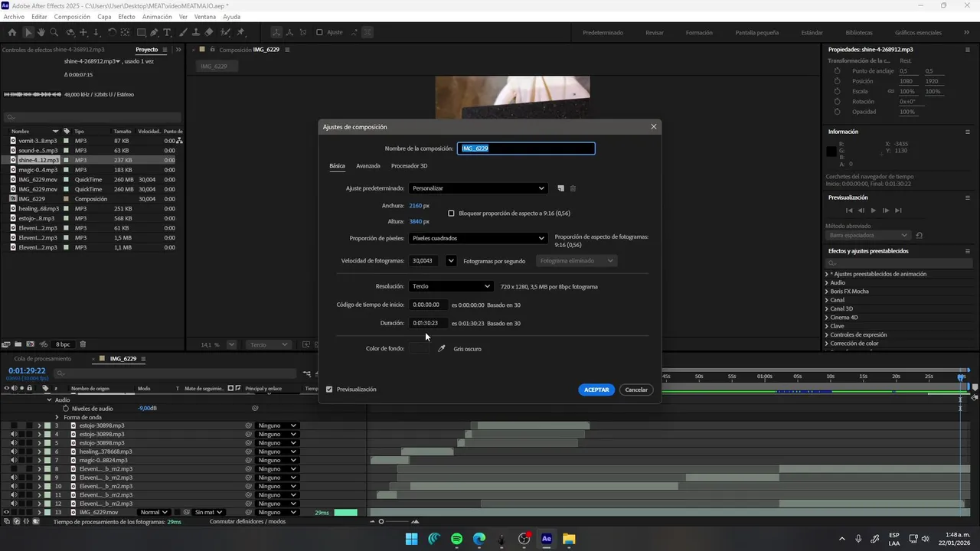Open the Normal blending mode dropdown for IMG_6229.mov
This screenshot has width=980, height=551.
tap(154, 512)
